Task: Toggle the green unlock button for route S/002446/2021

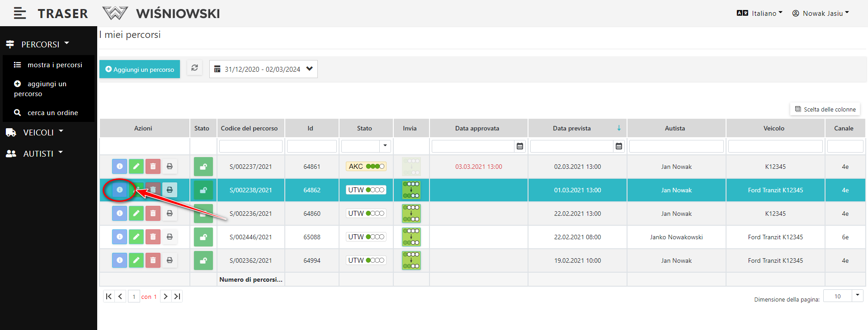Action: [203, 237]
